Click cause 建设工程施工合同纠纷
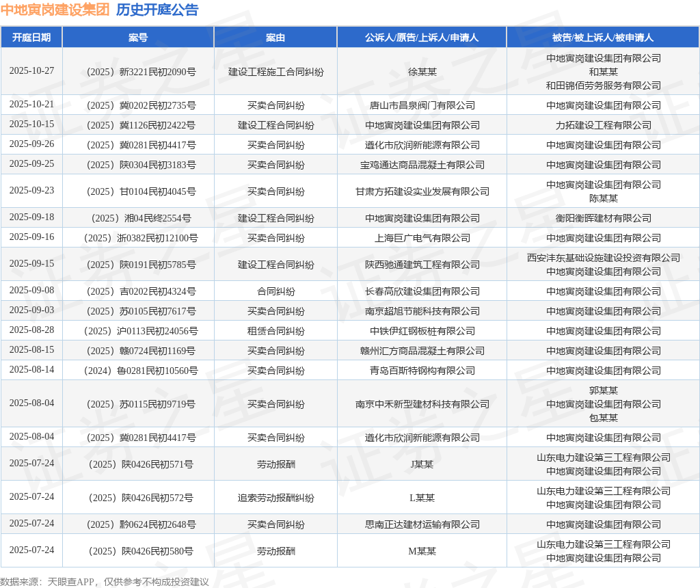Screen dimensions: 700x588 click(276, 72)
